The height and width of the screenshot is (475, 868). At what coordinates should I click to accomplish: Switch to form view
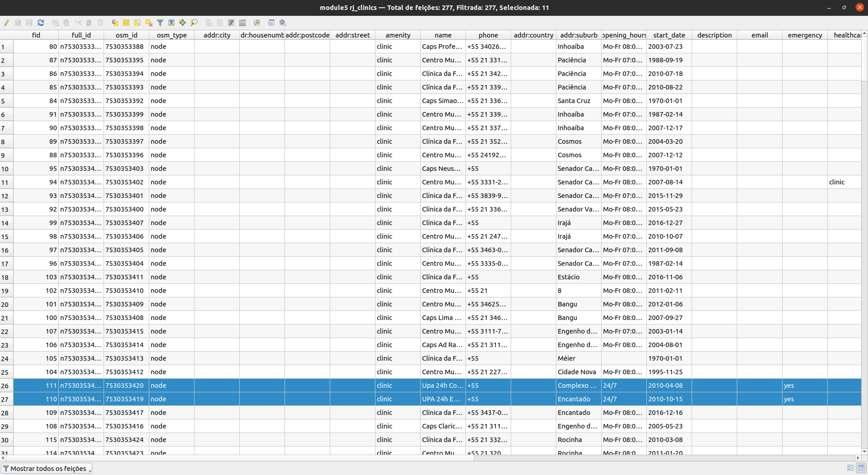coord(850,468)
